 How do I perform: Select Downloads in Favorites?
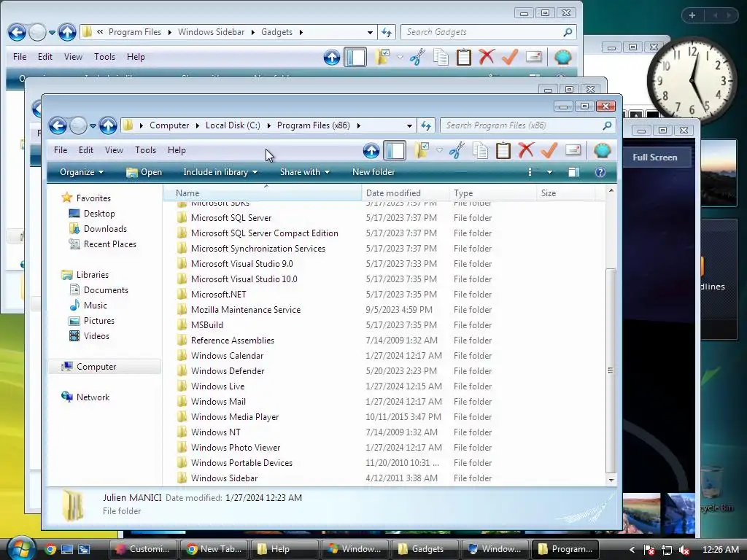click(105, 229)
